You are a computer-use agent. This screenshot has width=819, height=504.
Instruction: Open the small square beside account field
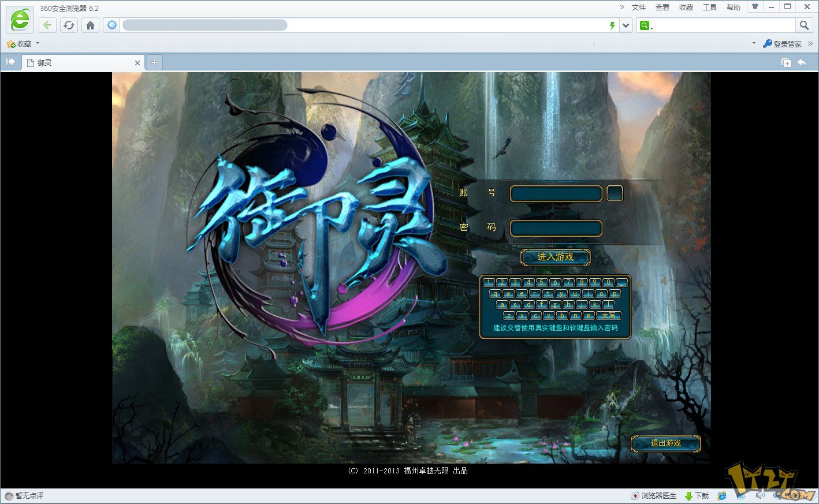pos(615,193)
